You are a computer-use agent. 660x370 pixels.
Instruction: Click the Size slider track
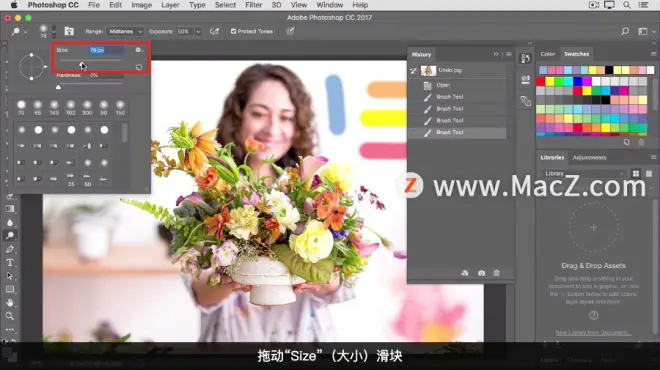point(90,60)
